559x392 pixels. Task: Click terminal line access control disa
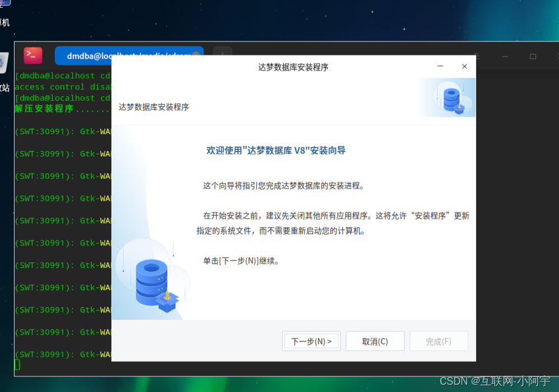[63, 87]
